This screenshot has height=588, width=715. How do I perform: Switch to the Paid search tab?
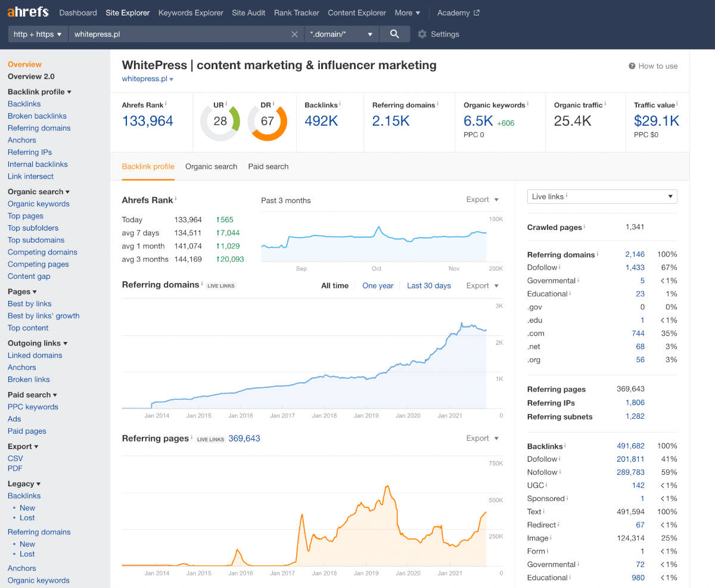coord(268,166)
